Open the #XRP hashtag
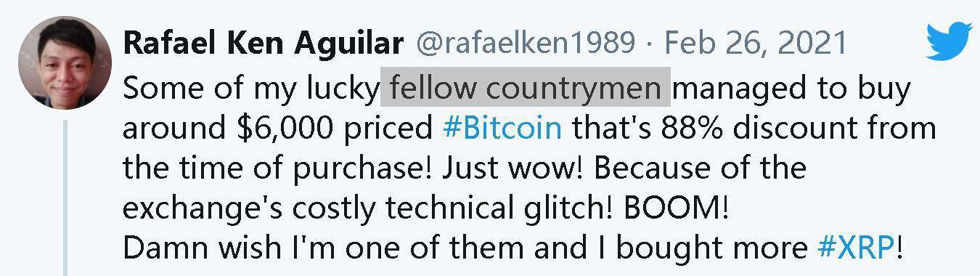 coord(854,247)
